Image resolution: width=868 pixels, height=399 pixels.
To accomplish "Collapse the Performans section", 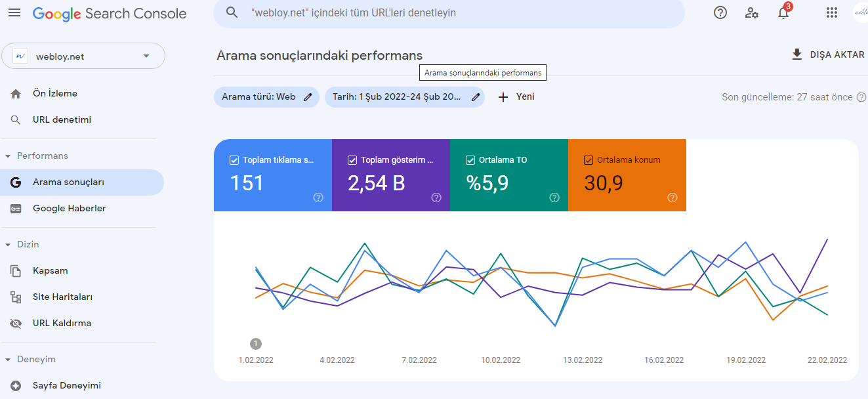I will click(x=9, y=156).
